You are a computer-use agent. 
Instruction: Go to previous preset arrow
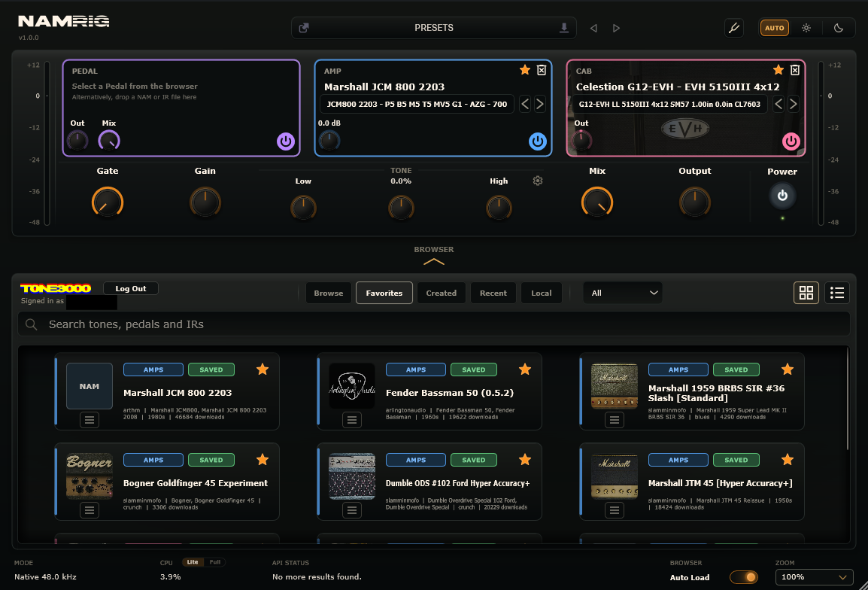593,28
